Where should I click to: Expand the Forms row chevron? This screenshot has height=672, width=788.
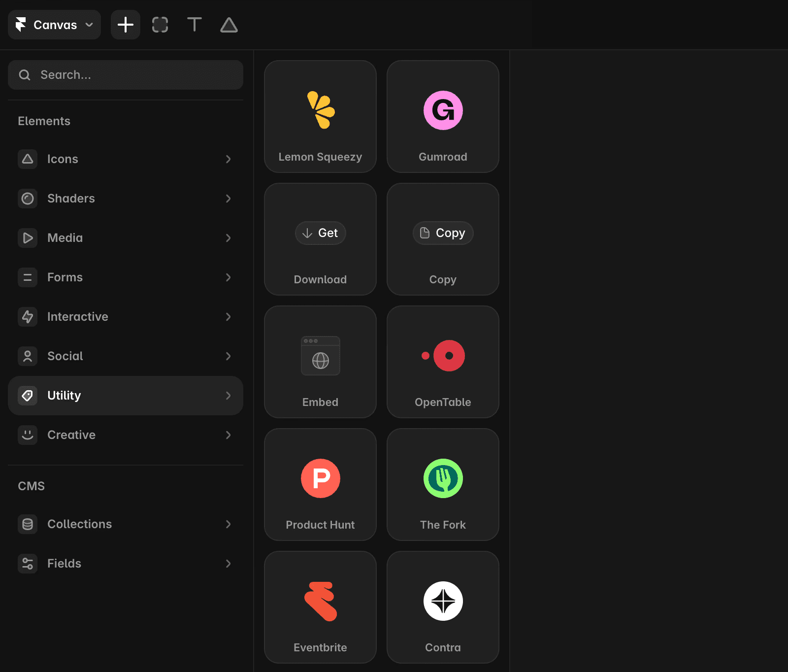tap(228, 277)
